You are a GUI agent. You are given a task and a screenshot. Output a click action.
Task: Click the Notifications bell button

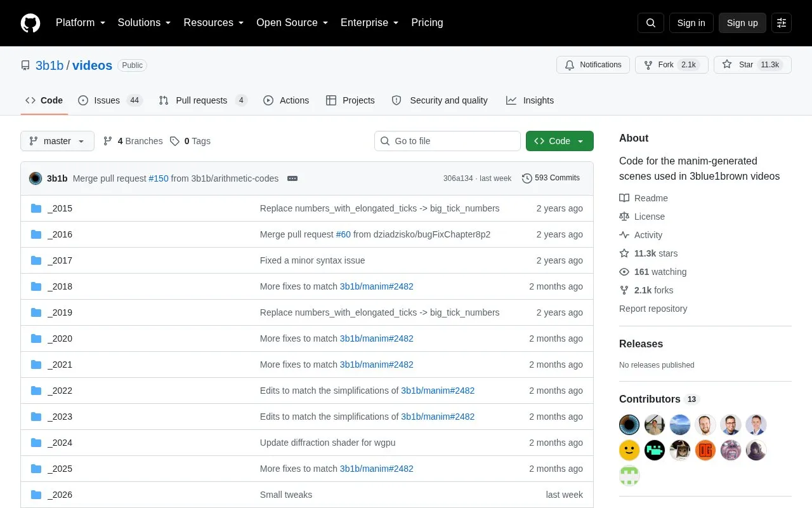coord(593,65)
